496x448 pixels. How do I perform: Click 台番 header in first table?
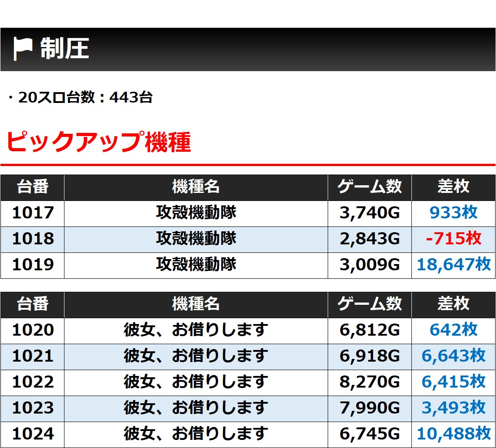pyautogui.click(x=33, y=187)
